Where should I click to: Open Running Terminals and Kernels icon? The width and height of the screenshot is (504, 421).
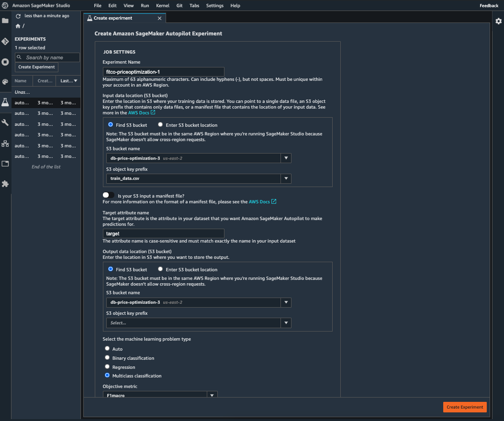pyautogui.click(x=5, y=62)
